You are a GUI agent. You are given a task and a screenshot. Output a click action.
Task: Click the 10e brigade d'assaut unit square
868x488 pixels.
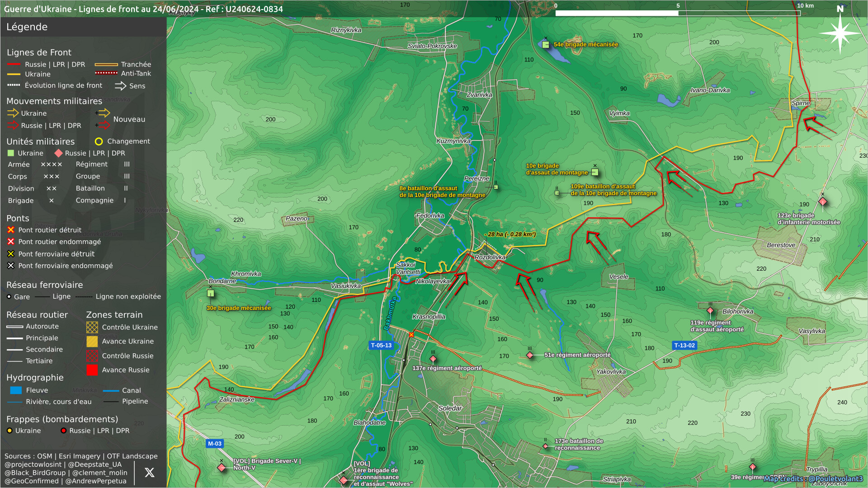[595, 172]
